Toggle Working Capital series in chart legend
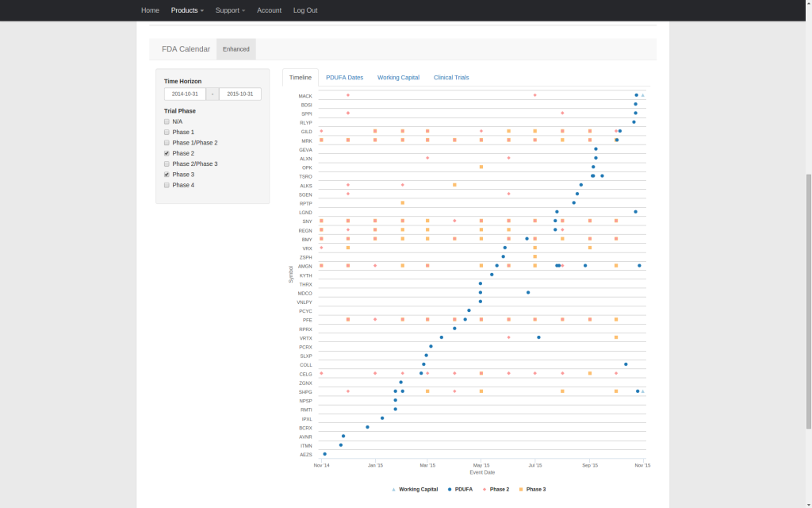Image resolution: width=812 pixels, height=508 pixels. click(415, 489)
